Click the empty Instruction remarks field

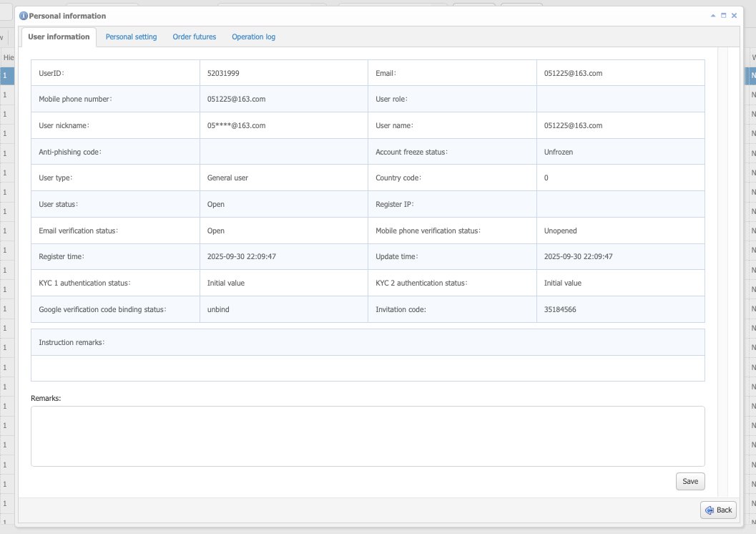tap(368, 368)
